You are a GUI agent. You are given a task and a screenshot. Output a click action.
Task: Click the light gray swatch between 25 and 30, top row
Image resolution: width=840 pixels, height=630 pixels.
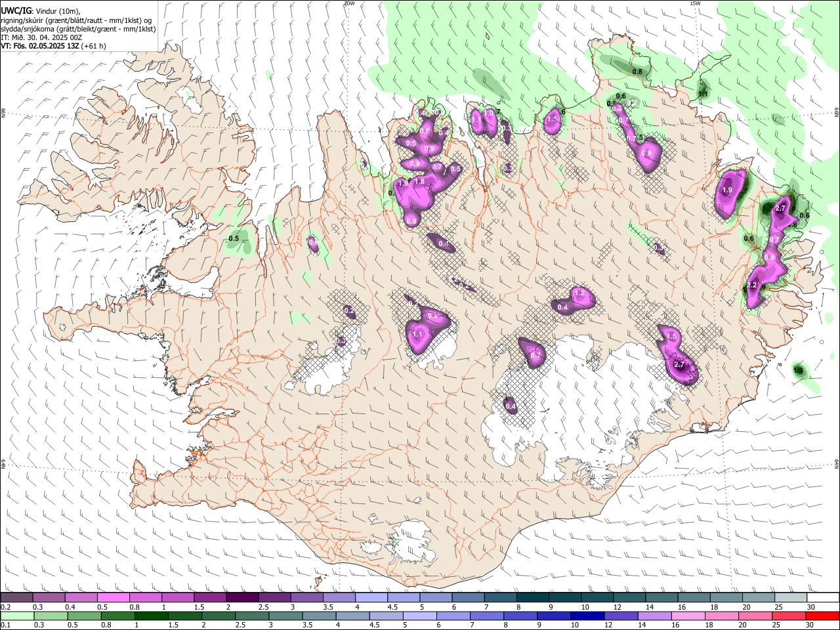pos(791,598)
